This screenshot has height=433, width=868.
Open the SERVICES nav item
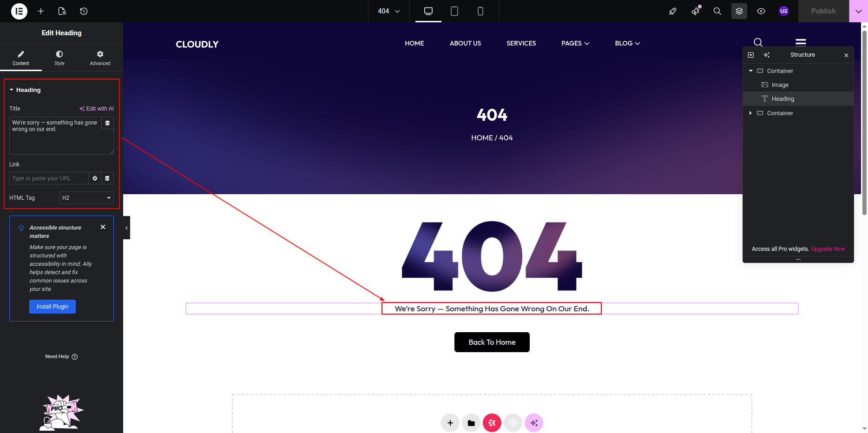click(x=521, y=43)
